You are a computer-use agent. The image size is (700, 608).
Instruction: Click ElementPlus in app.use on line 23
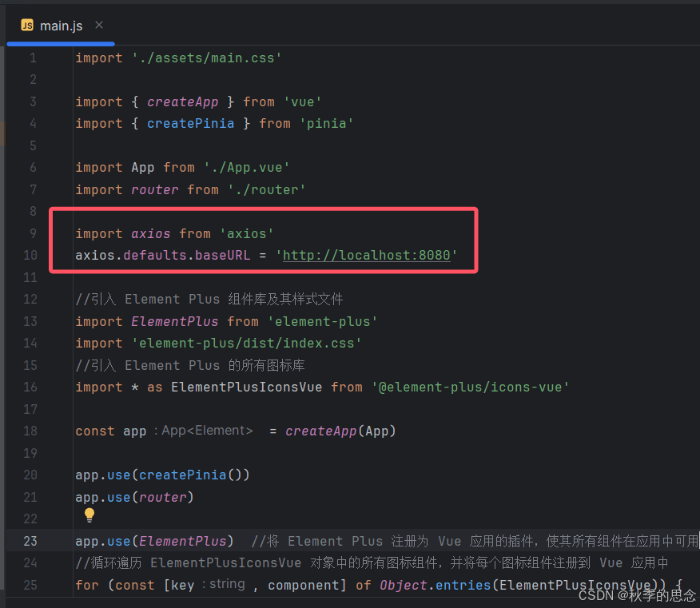tap(182, 542)
